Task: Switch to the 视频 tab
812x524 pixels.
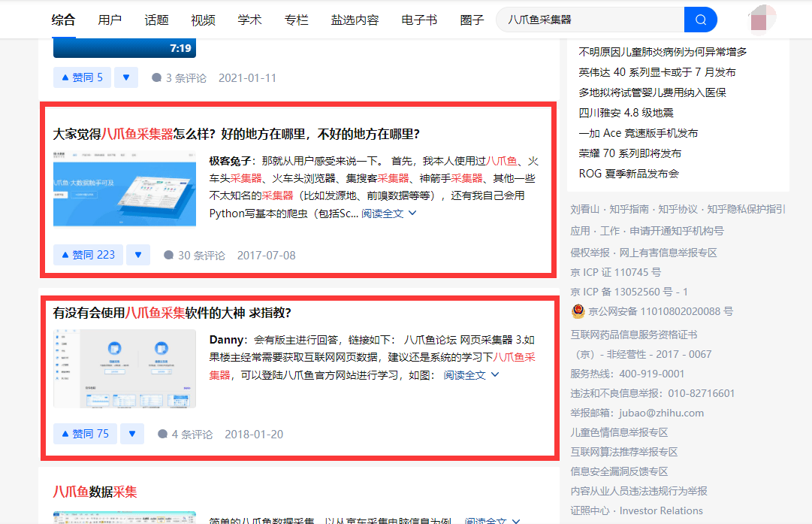Action: 203,20
